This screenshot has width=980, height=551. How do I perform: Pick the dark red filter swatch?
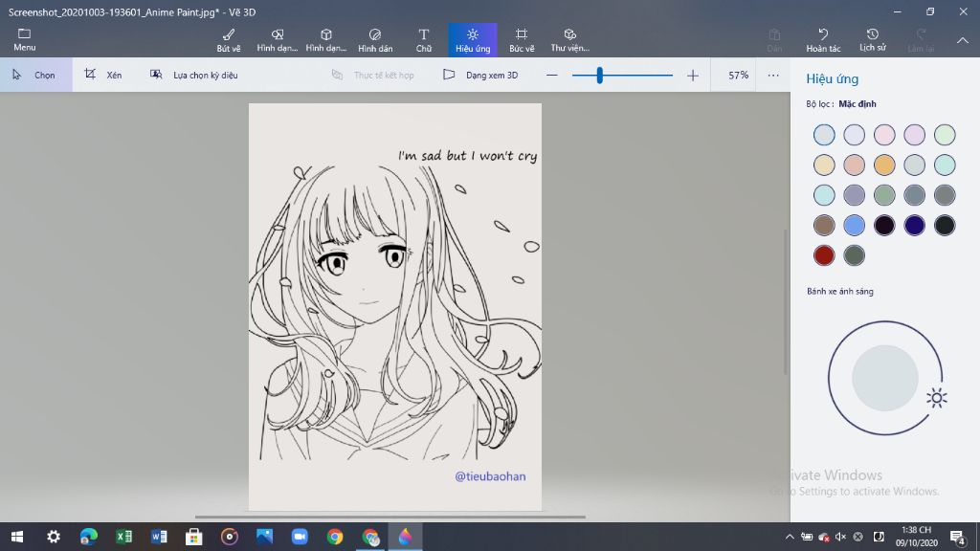pos(824,254)
